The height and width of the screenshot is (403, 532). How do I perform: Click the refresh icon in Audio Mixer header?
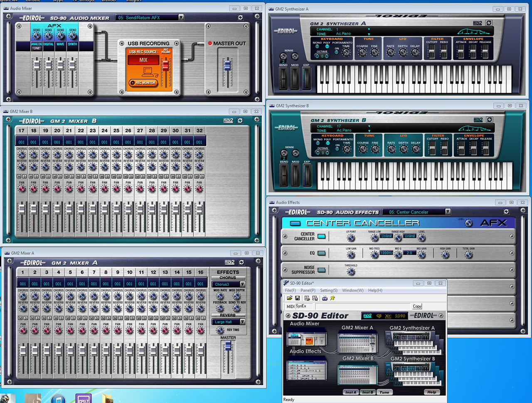(x=240, y=17)
